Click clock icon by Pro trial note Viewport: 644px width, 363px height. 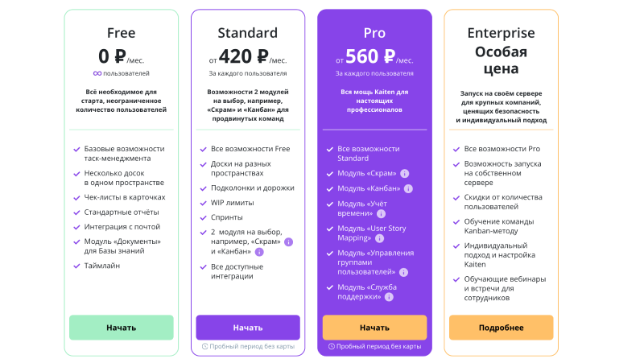(332, 347)
